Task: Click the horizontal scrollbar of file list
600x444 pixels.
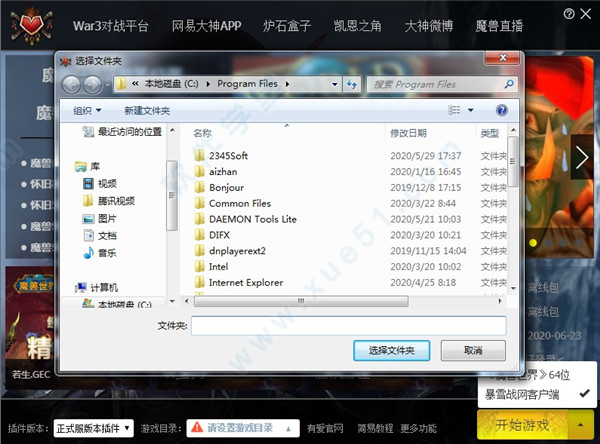Action: click(301, 301)
